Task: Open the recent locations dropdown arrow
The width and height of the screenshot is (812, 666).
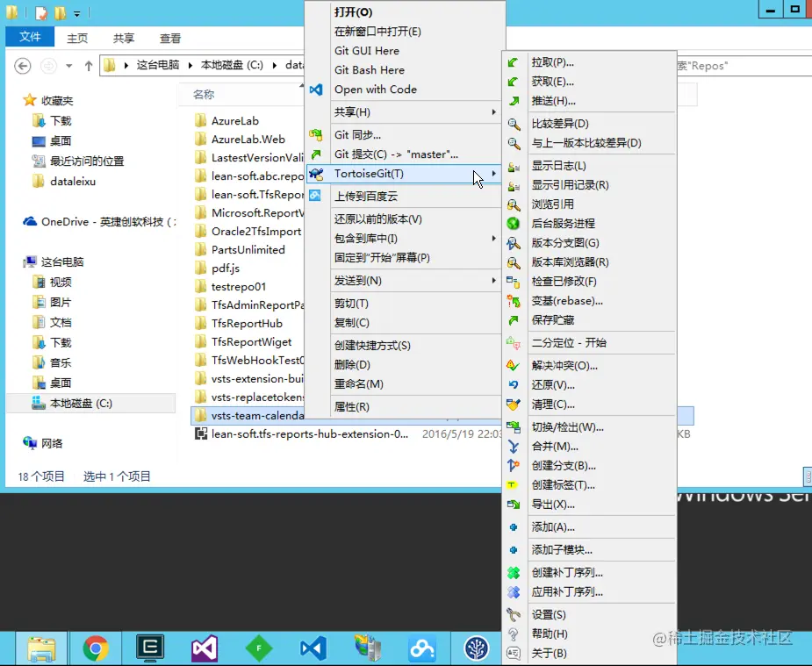Action: [68, 66]
